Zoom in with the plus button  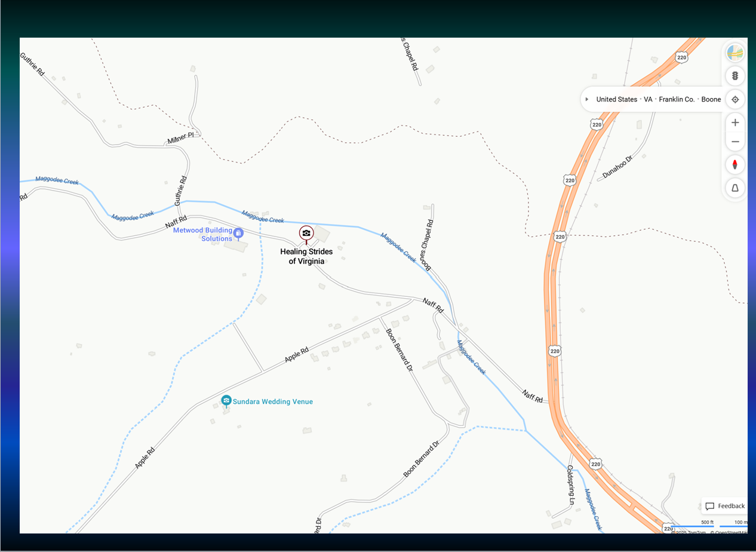pyautogui.click(x=735, y=123)
